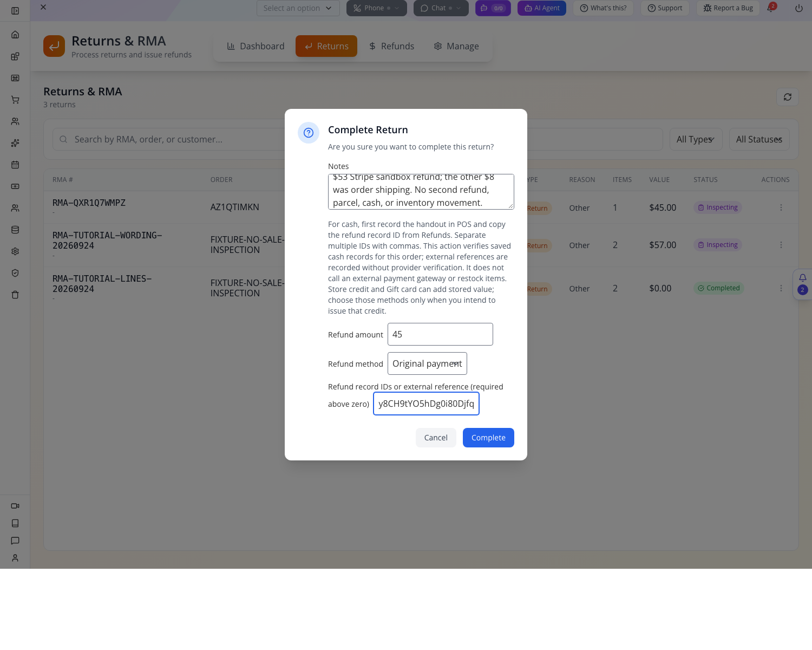
Task: Click the database icon in sidebar
Action: pyautogui.click(x=15, y=230)
